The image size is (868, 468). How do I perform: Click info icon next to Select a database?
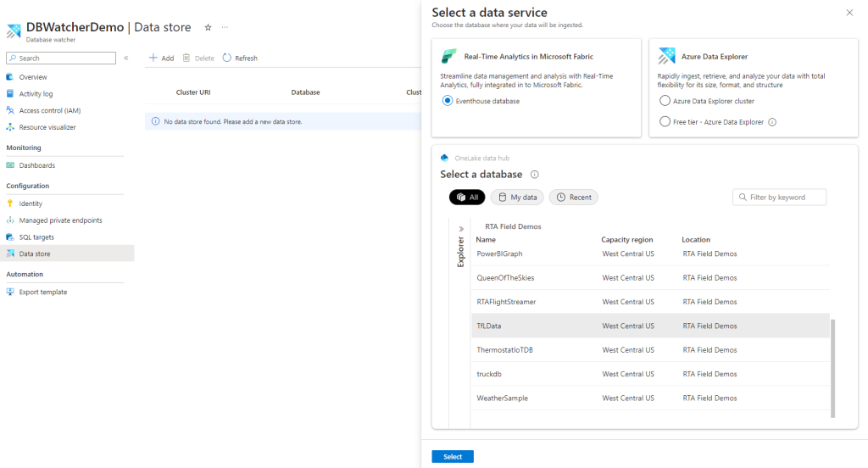[535, 175]
